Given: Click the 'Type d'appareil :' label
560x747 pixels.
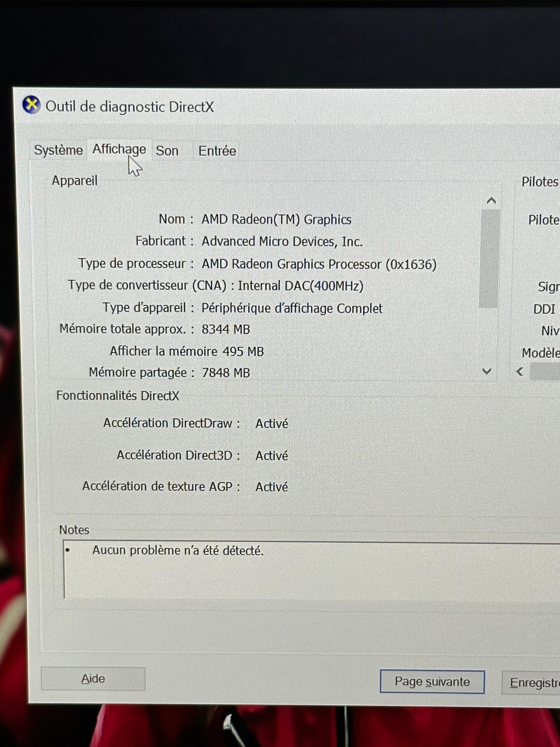Looking at the screenshot, I should tap(148, 308).
